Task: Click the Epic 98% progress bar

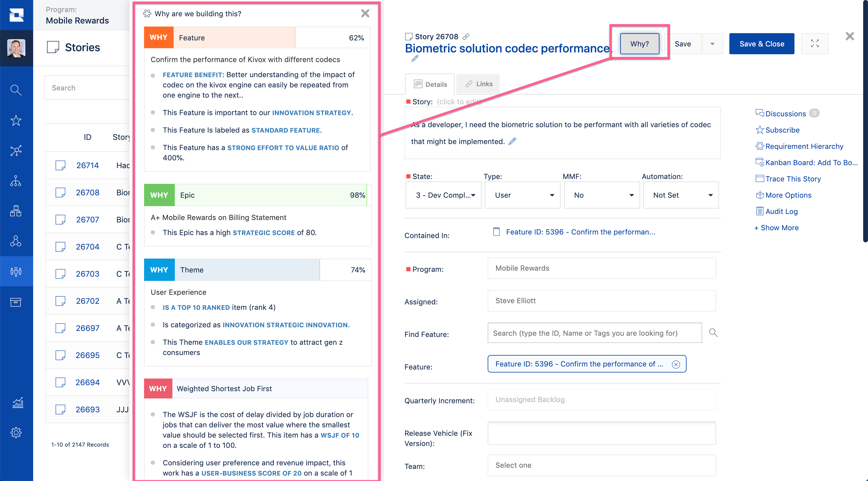Action: pos(257,195)
